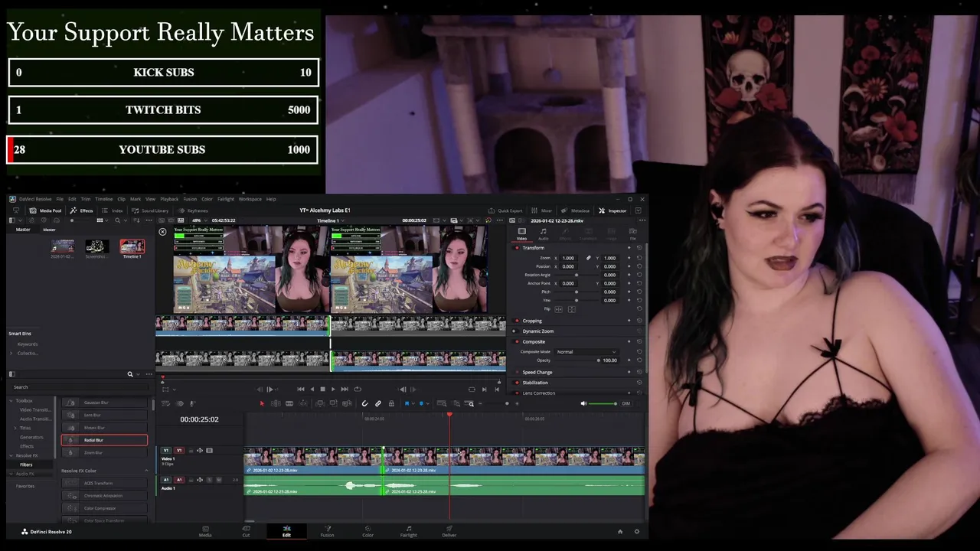
Task: Open the Trim menu
Action: (x=86, y=199)
